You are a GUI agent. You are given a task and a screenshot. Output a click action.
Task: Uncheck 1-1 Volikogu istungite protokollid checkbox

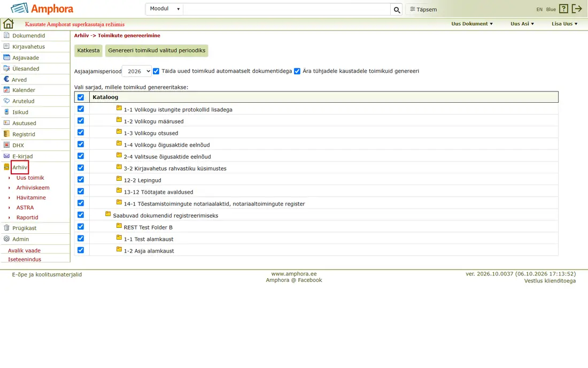[81, 109]
